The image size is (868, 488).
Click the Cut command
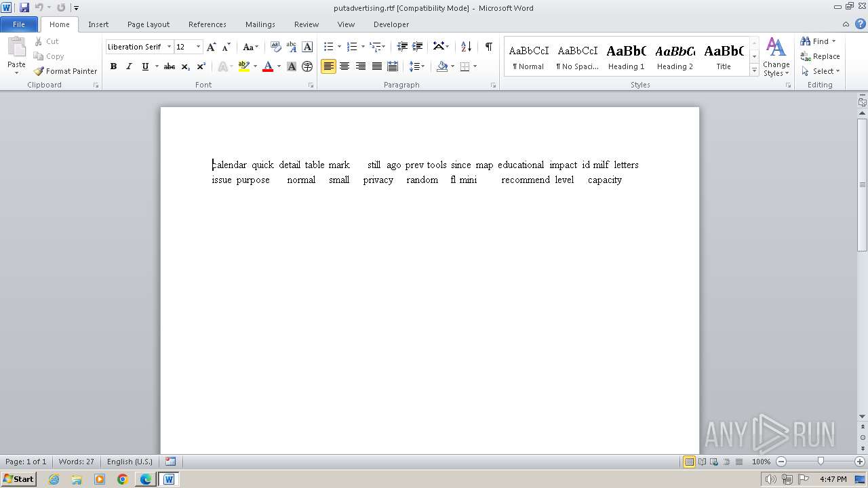tap(47, 41)
